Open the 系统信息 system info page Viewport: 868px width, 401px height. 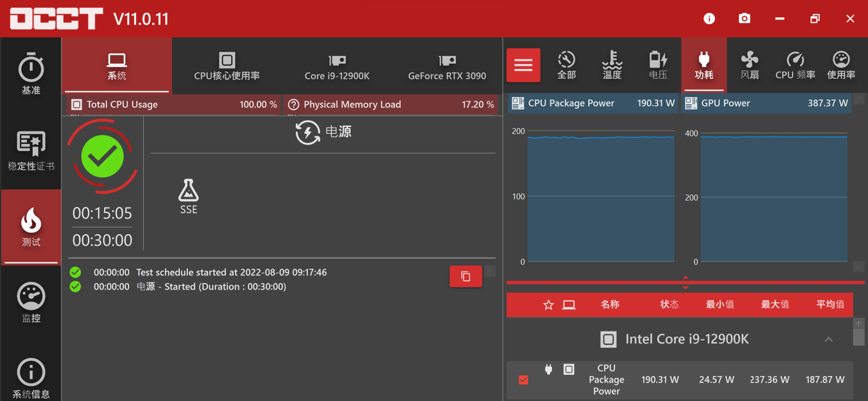(x=31, y=378)
